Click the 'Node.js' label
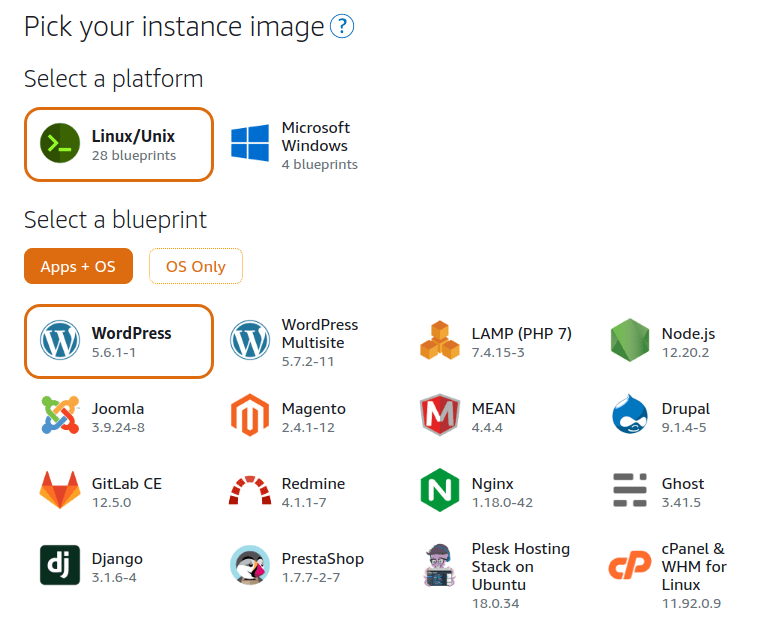 688,334
